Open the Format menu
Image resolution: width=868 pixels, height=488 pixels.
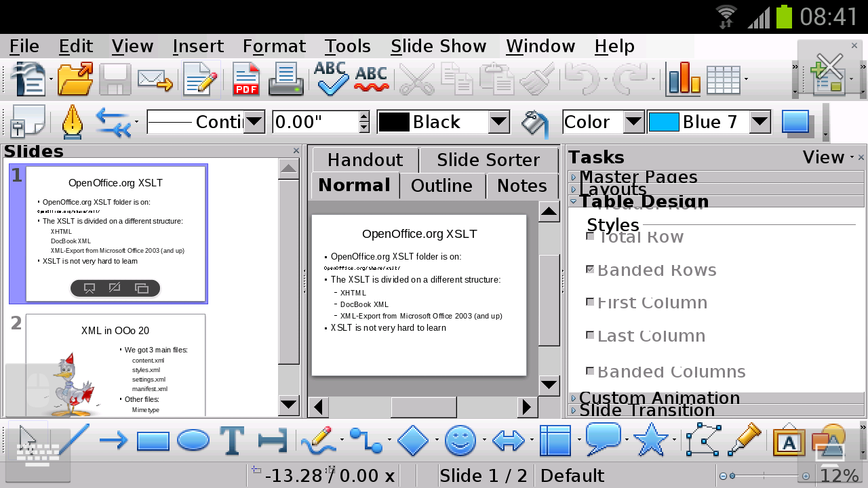point(275,46)
